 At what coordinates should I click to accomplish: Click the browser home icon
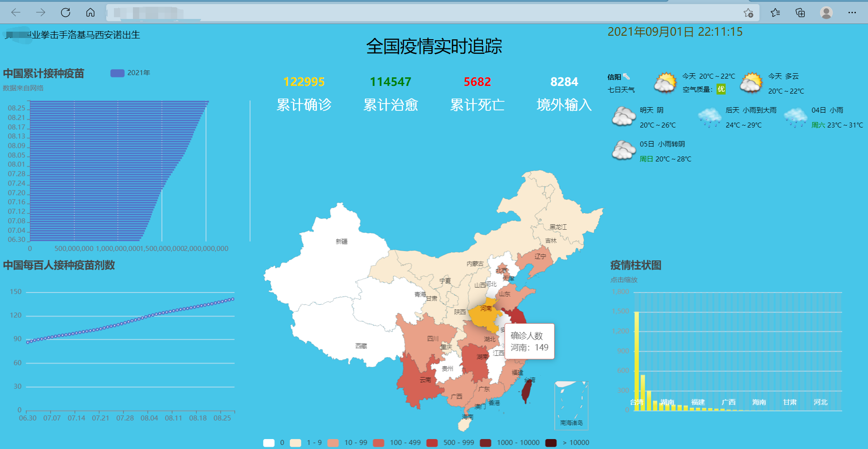90,13
